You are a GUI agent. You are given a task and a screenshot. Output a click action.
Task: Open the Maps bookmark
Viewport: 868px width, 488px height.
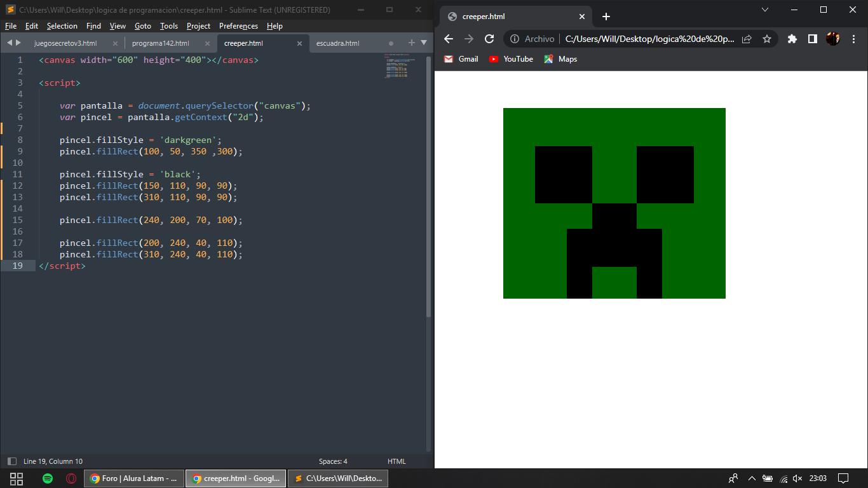coord(561,59)
